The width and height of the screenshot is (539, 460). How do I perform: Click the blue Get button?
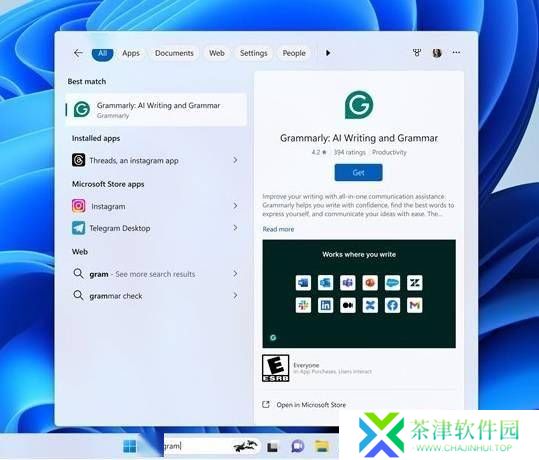tap(359, 173)
